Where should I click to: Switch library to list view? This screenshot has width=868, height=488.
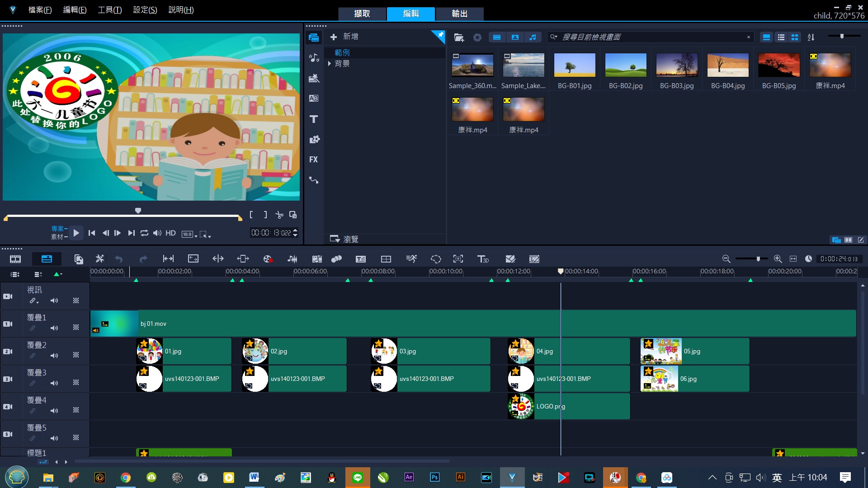[781, 38]
